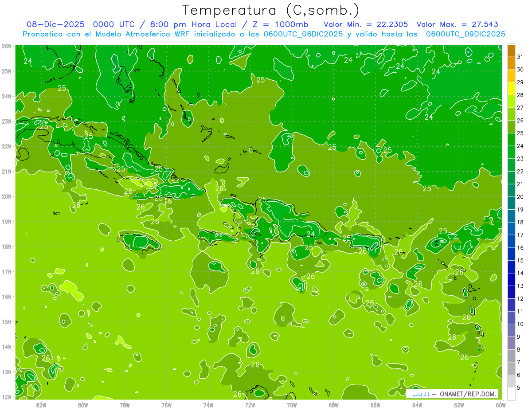Click the latitude axis label 14N
532x411 pixels.
point(7,347)
